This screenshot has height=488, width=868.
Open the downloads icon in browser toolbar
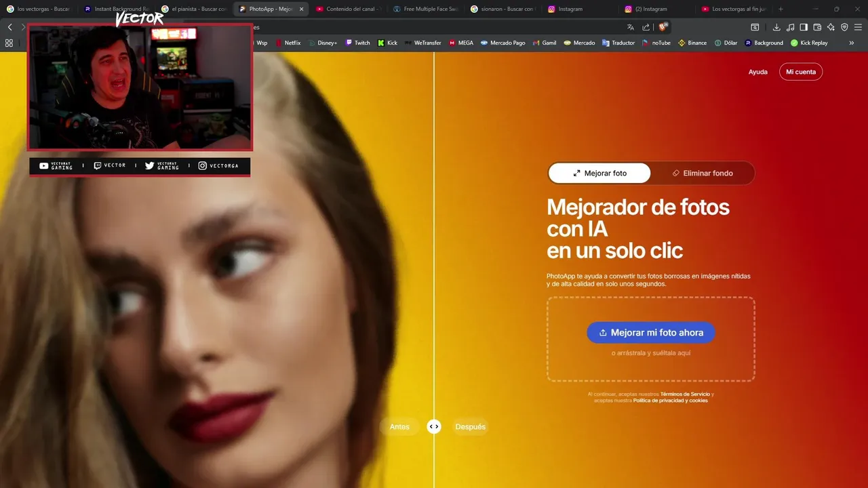776,27
